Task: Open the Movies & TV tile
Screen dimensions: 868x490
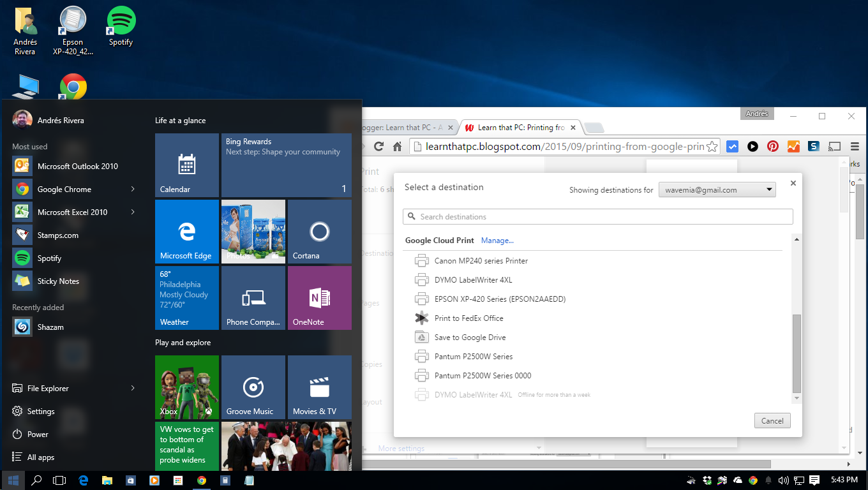Action: tap(320, 387)
